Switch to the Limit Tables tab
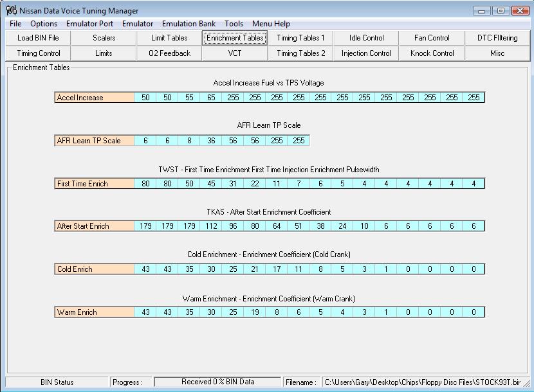This screenshot has height=392, width=534. tap(169, 38)
